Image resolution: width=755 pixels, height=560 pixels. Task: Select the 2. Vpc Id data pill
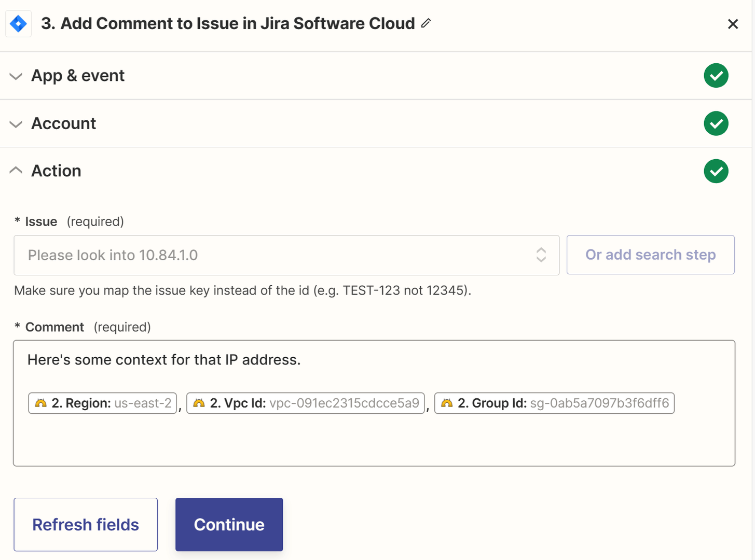point(306,403)
